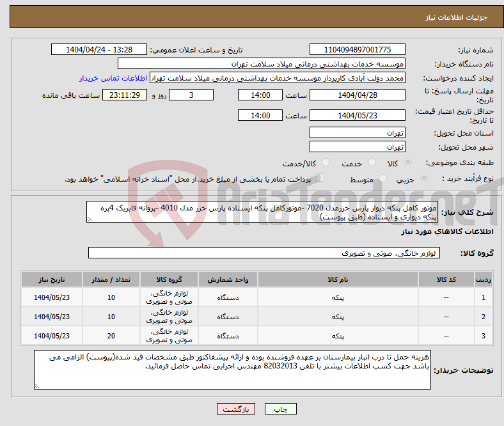Select the متوسط purchase type radio
The width and height of the screenshot is (504, 426).
tap(383, 178)
